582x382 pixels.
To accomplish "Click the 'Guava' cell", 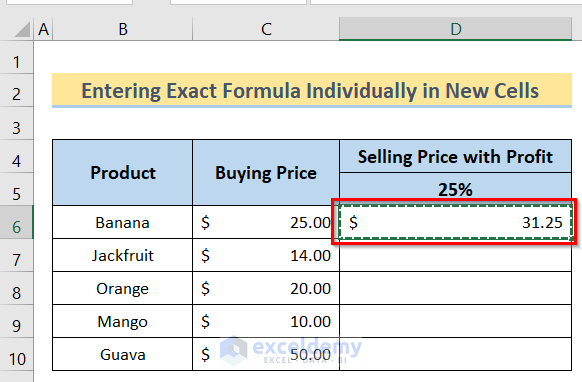I will pyautogui.click(x=123, y=354).
